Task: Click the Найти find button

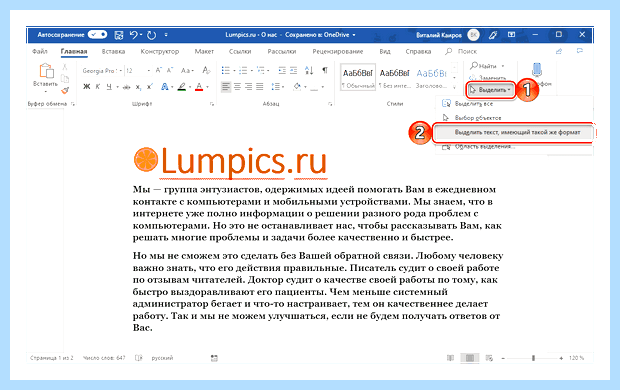Action: (x=484, y=66)
